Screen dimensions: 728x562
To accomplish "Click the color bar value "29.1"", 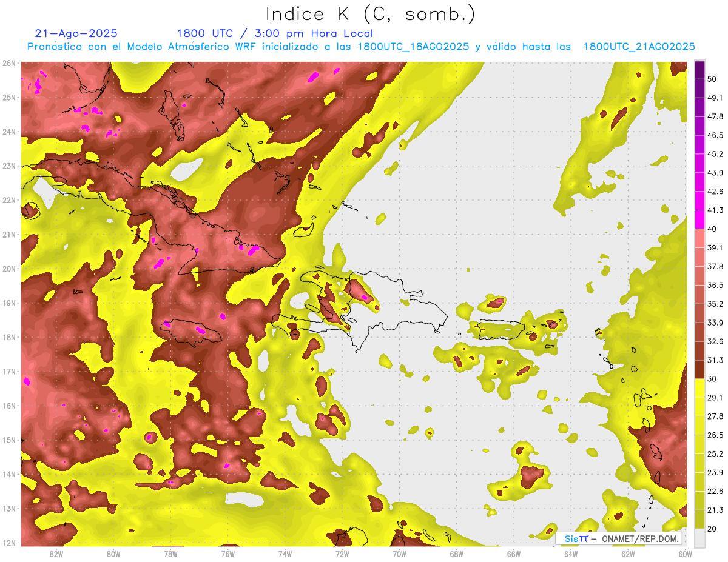I will 716,397.
